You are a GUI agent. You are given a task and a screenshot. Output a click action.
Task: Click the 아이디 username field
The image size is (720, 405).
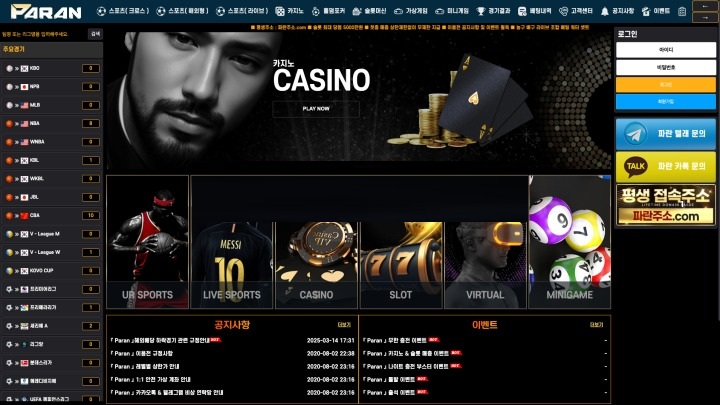665,50
